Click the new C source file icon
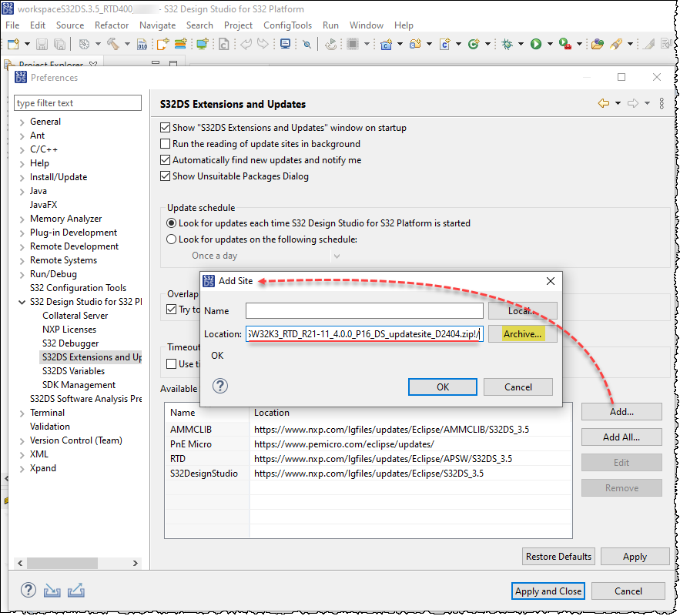This screenshot has width=680, height=616. click(x=444, y=44)
